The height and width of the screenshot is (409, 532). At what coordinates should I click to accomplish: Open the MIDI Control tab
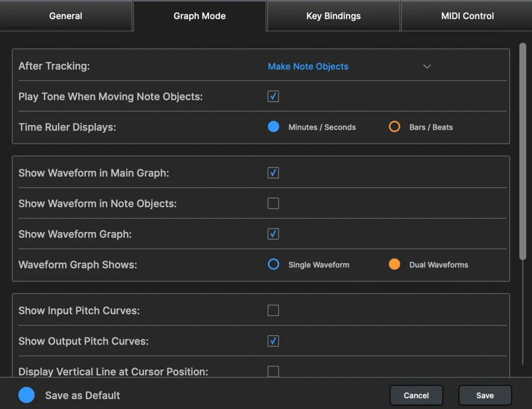pyautogui.click(x=467, y=16)
